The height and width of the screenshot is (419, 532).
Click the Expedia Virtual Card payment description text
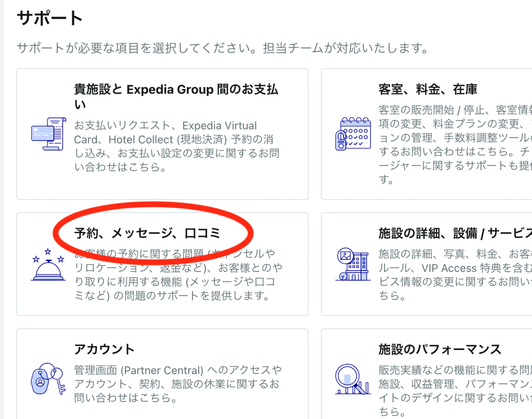[x=176, y=146]
